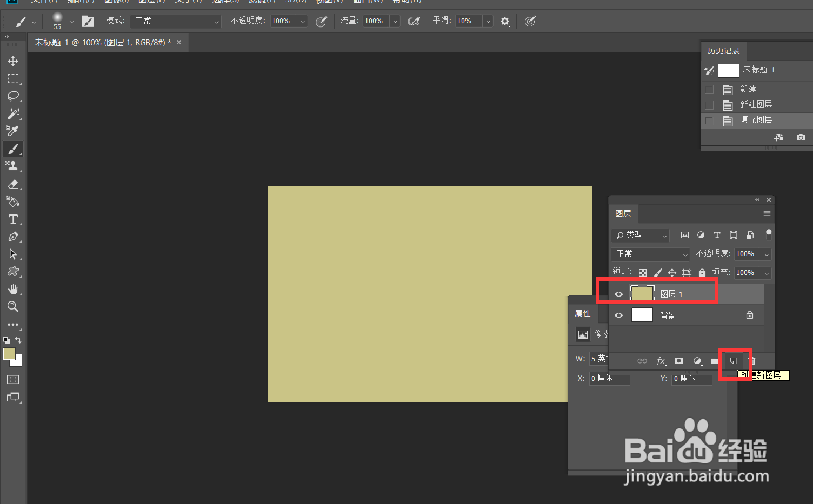The image size is (813, 504).
Task: Lock transparent pixels
Action: pyautogui.click(x=643, y=273)
